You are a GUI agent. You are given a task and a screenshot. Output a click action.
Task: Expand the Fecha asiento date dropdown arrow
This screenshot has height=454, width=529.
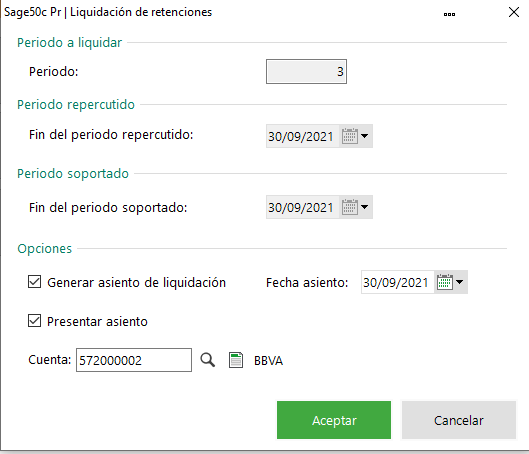[x=460, y=282]
